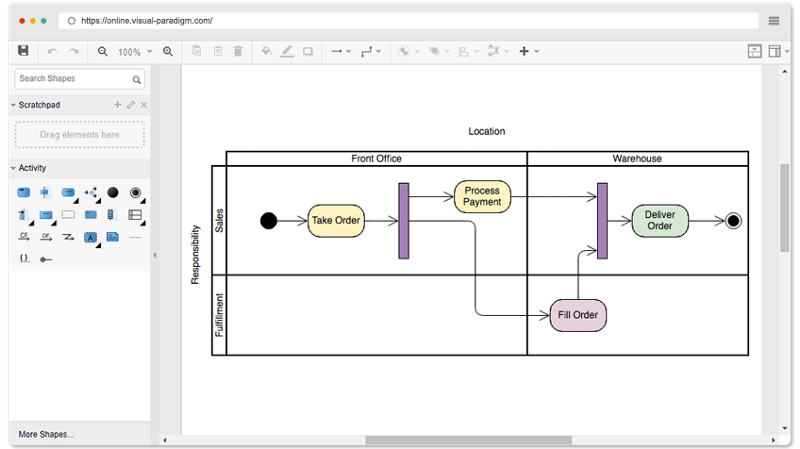Click the zoom in magnifier icon
The width and height of the screenshot is (800, 449).
168,51
